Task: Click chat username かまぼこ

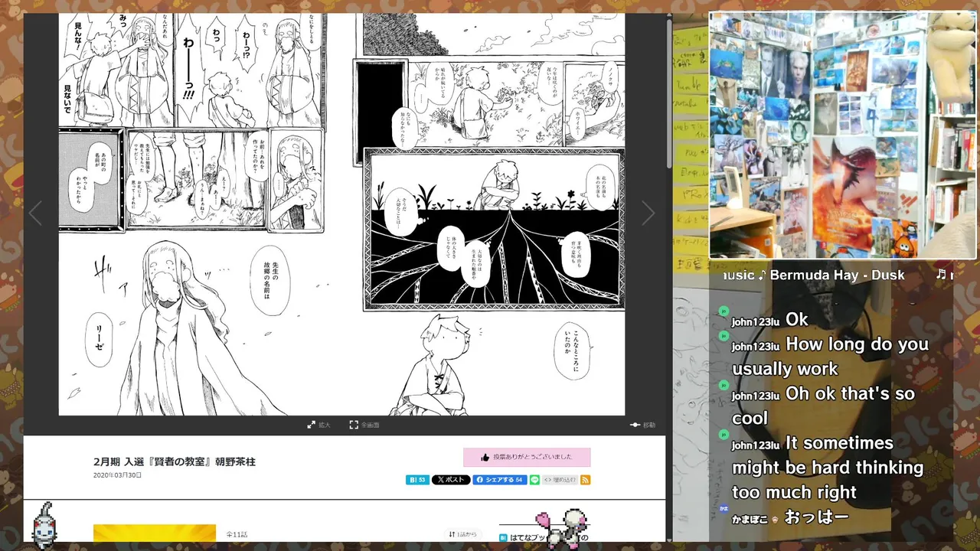Action: 749,519
